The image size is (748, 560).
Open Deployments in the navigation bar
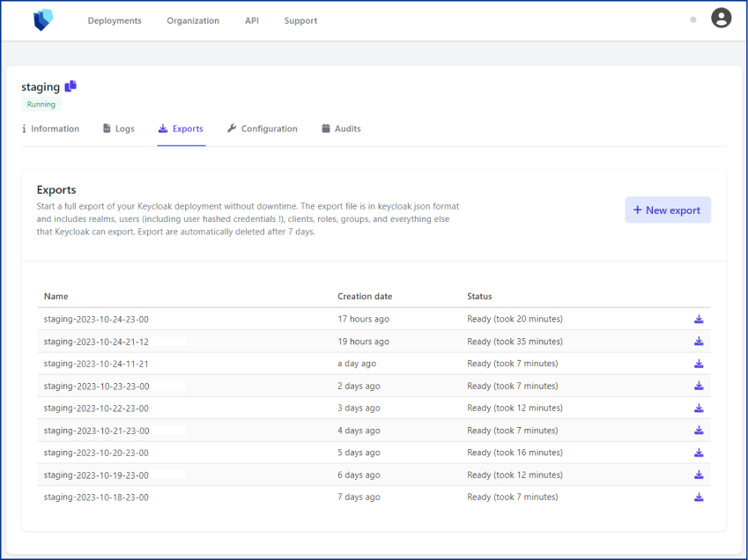click(114, 20)
